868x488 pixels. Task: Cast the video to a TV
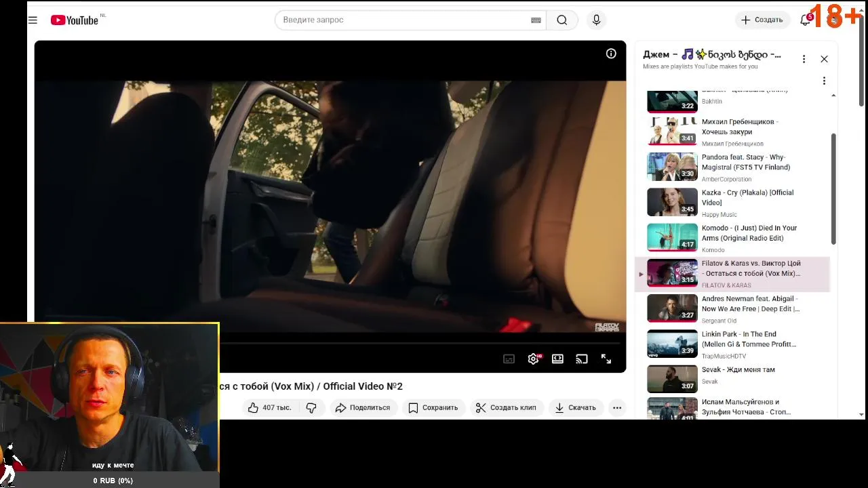click(582, 359)
